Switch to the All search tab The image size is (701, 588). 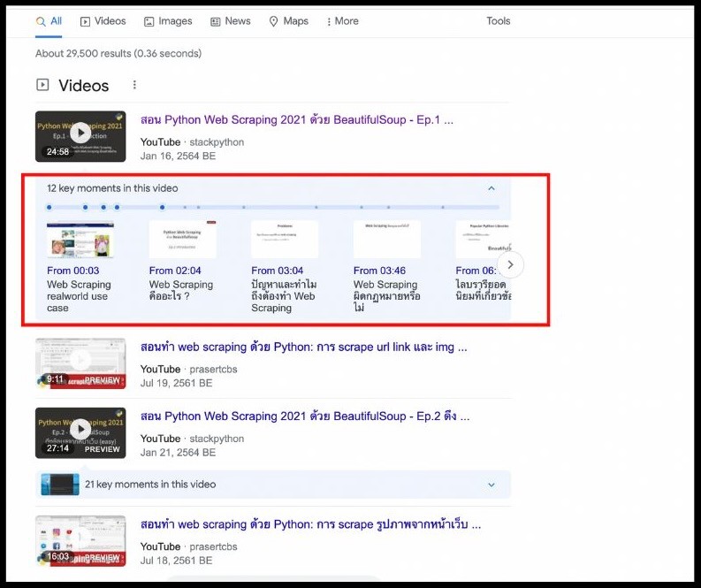(x=49, y=21)
